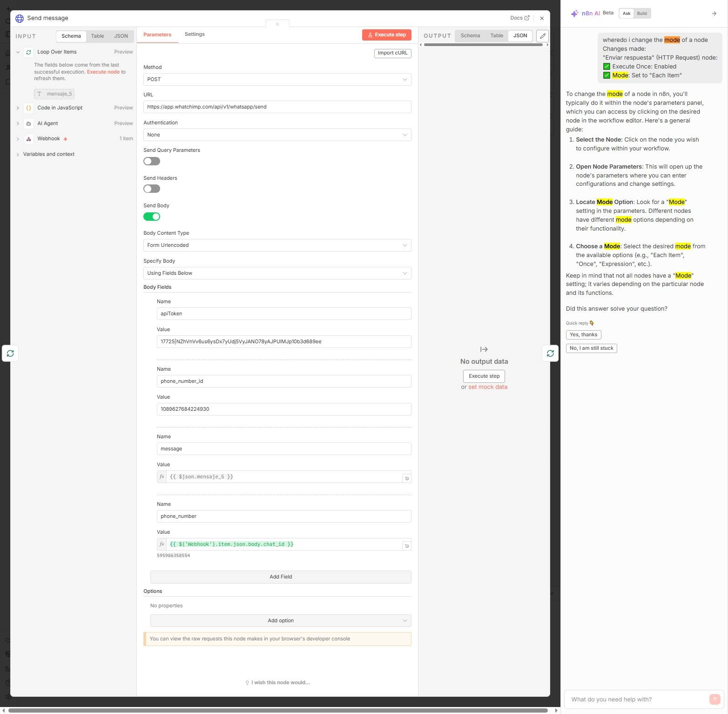Select Input Table view tab
This screenshot has width=728, height=714.
[x=97, y=36]
